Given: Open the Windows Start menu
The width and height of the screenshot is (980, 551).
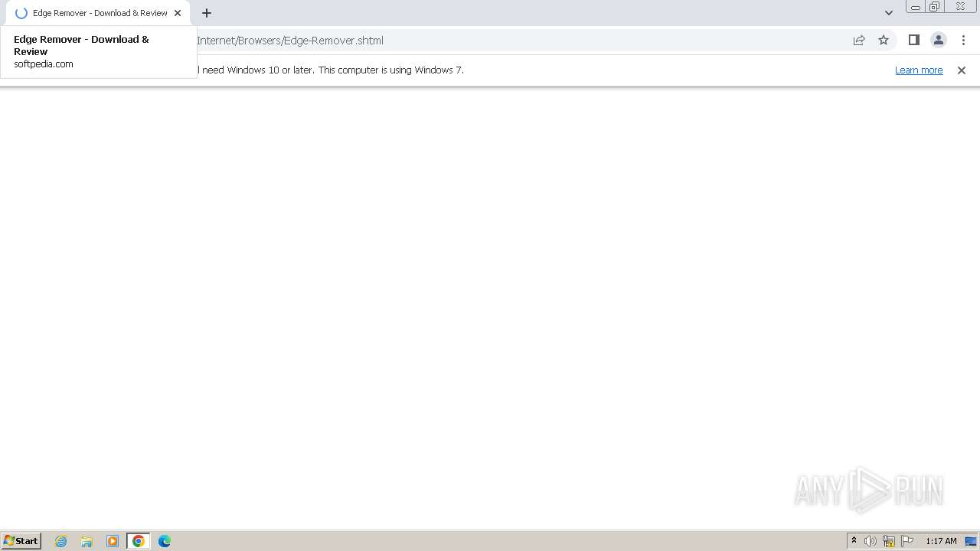Looking at the screenshot, I should click(21, 541).
